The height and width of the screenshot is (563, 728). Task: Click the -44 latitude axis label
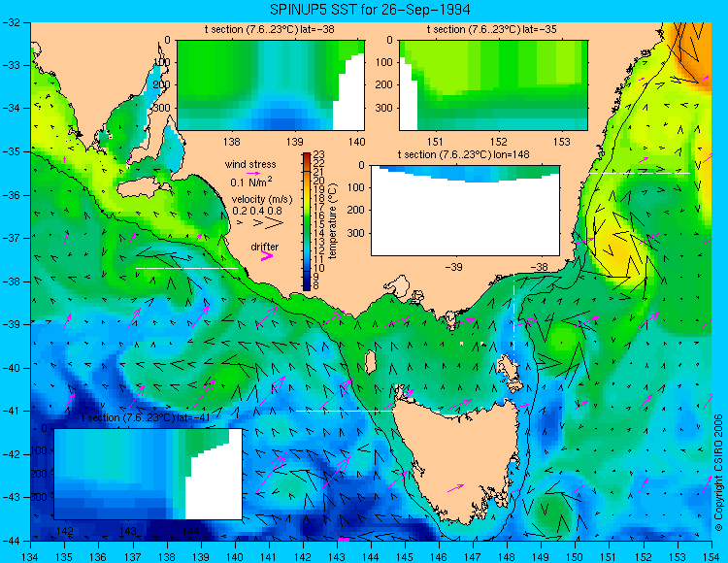coord(11,541)
